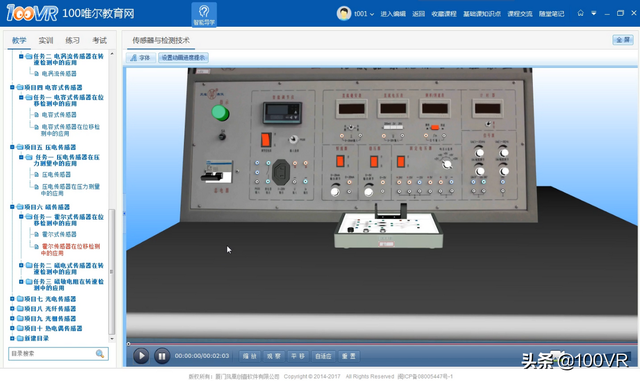Switch to the 考试 tab

point(99,40)
